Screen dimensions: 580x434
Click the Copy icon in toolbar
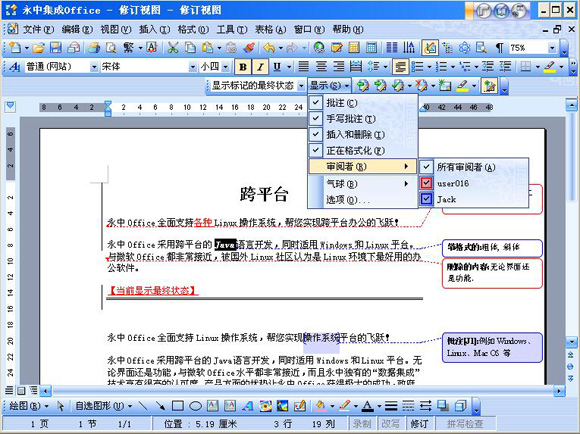[190, 47]
